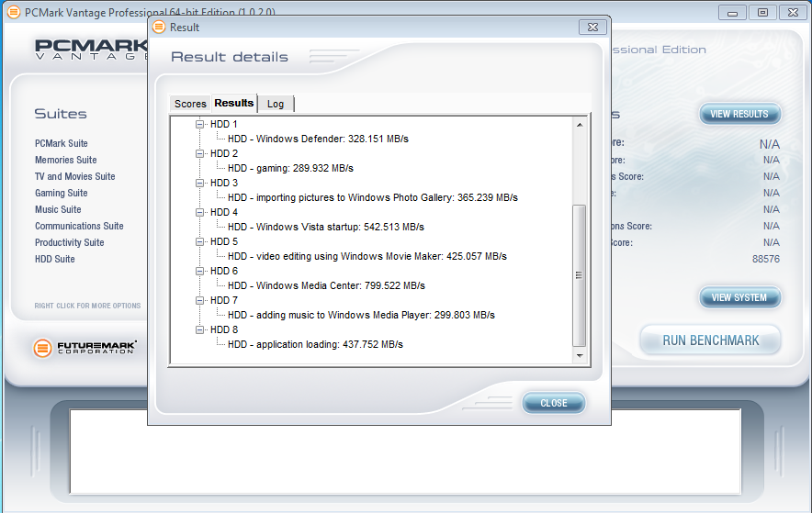Select Communications Suite in Suites list
The image size is (812, 513).
click(79, 226)
